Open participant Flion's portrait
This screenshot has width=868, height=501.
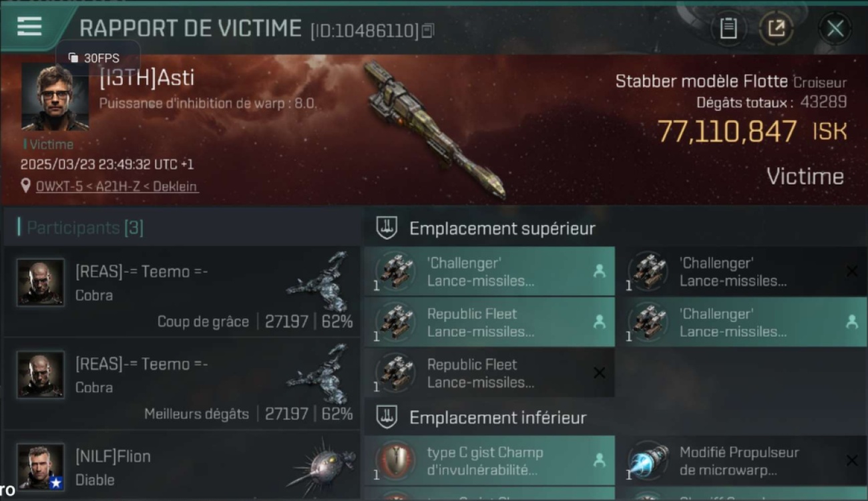pos(41,467)
